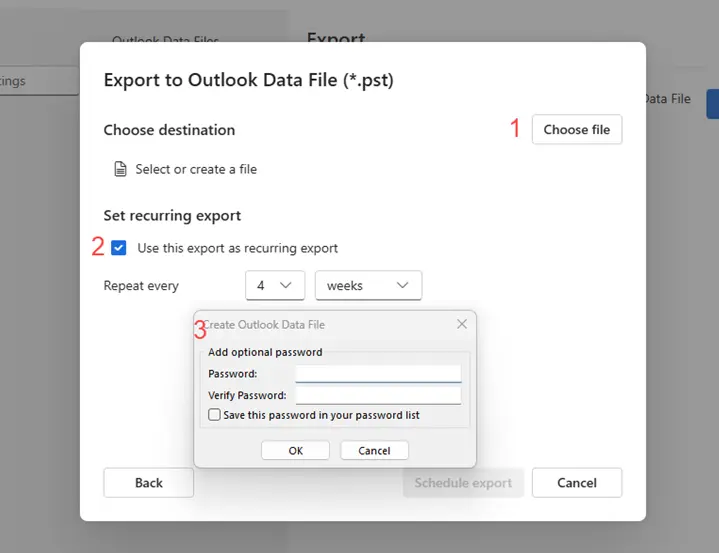719x553 pixels.
Task: Click the Choose file button
Action: pyautogui.click(x=577, y=129)
